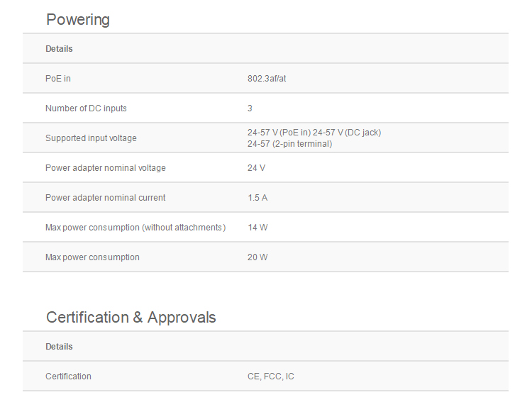Click the Supported input voltage label
This screenshot has width=532, height=407.
[x=91, y=138]
